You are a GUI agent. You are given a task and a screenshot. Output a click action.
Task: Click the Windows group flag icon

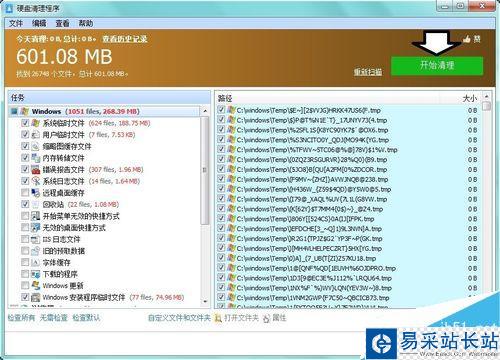pyautogui.click(x=24, y=111)
